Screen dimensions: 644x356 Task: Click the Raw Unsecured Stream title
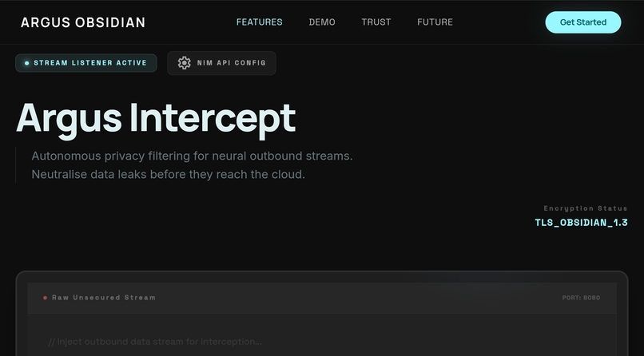coord(104,298)
